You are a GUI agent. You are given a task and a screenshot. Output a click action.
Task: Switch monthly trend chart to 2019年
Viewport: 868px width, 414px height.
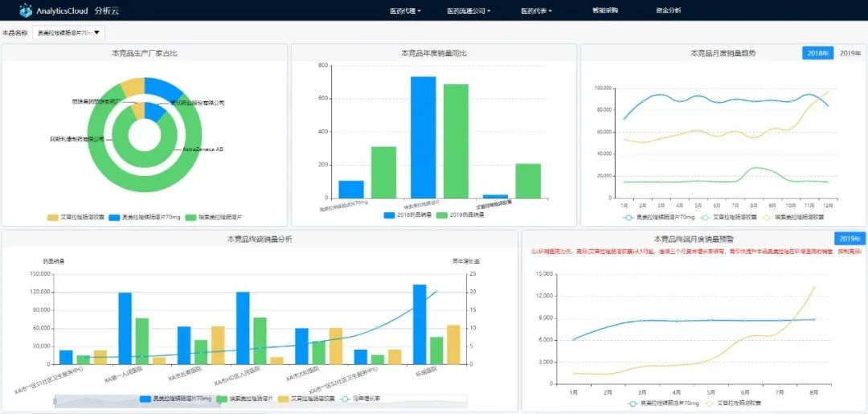tap(850, 53)
